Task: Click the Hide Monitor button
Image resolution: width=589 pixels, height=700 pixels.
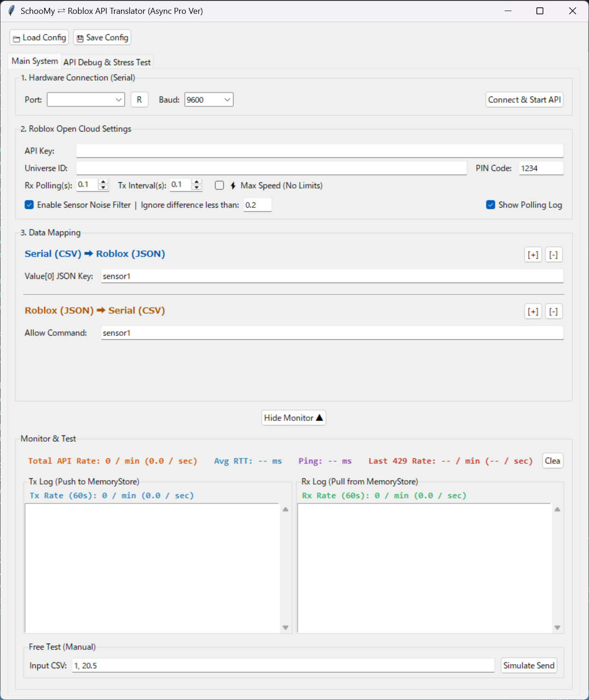Action: click(x=294, y=418)
